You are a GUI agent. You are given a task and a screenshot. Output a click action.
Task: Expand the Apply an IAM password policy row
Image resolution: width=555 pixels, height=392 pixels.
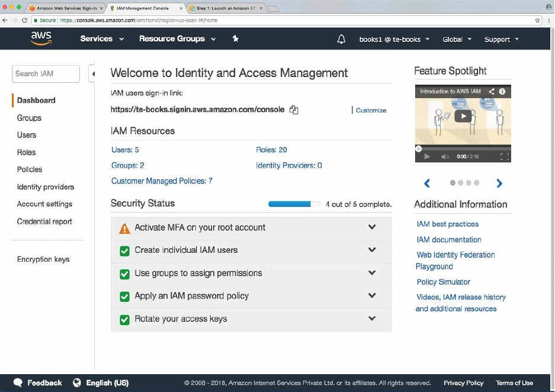coord(372,296)
